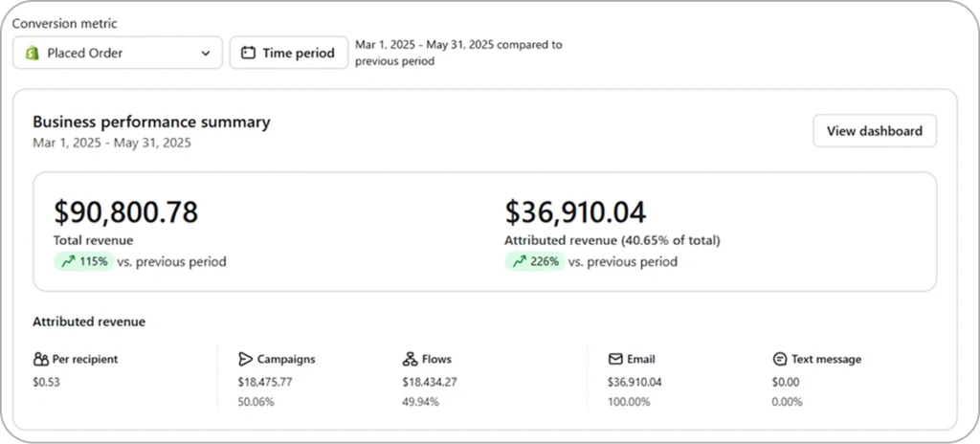Click the Campaigns paper plane icon

click(x=245, y=360)
